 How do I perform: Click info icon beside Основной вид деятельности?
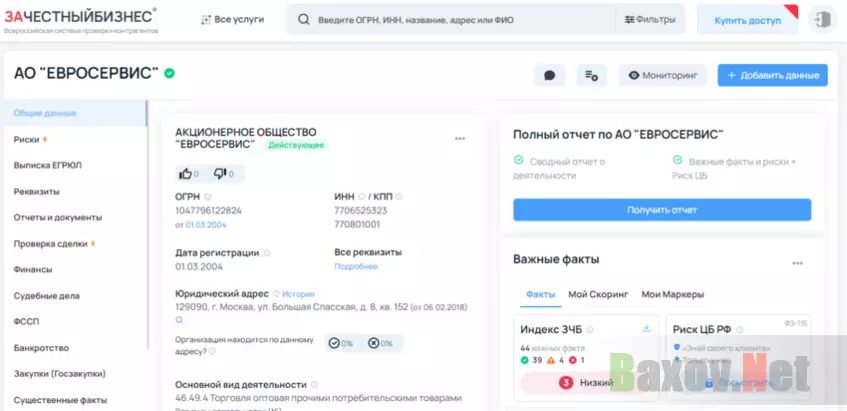[314, 385]
